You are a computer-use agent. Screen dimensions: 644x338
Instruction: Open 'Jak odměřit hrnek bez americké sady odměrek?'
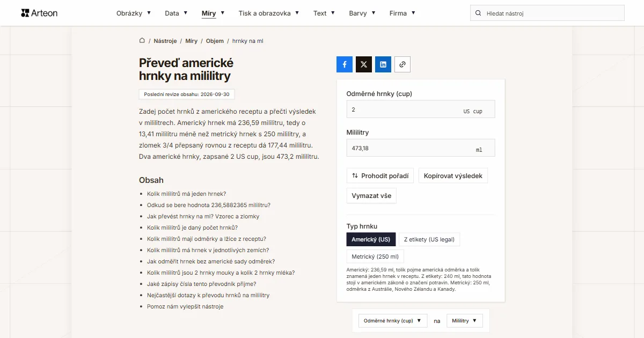coord(211,261)
